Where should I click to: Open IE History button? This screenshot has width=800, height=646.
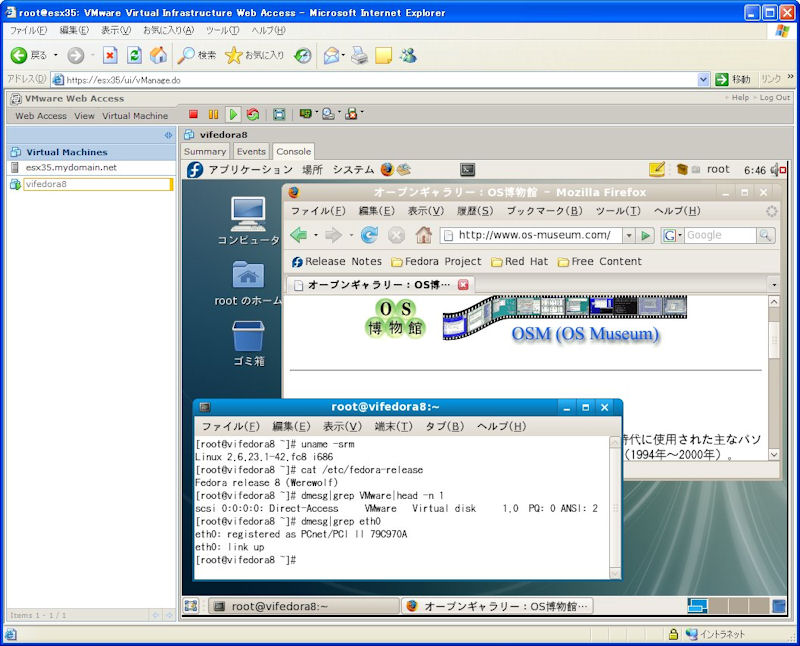303,55
